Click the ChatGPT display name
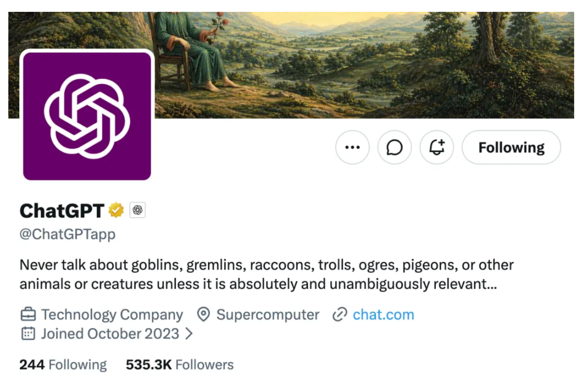 (62, 211)
